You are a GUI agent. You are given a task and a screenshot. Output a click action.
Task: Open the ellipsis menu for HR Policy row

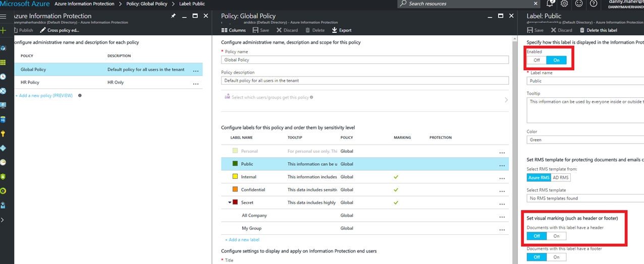pos(196,84)
